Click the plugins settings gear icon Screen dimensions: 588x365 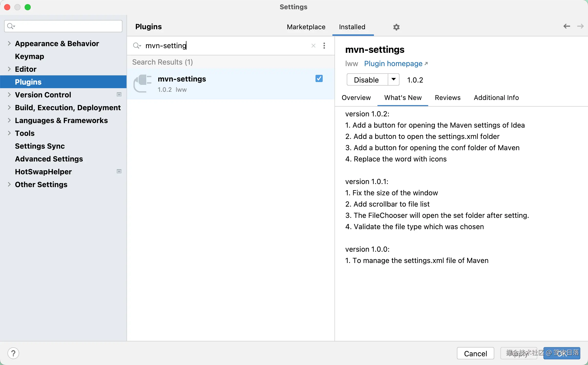[x=396, y=27]
